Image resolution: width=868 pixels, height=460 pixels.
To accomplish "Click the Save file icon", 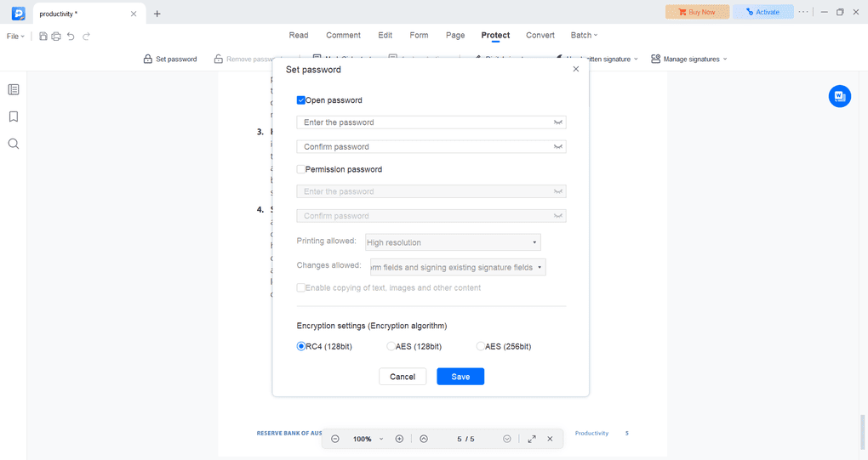I will point(43,37).
